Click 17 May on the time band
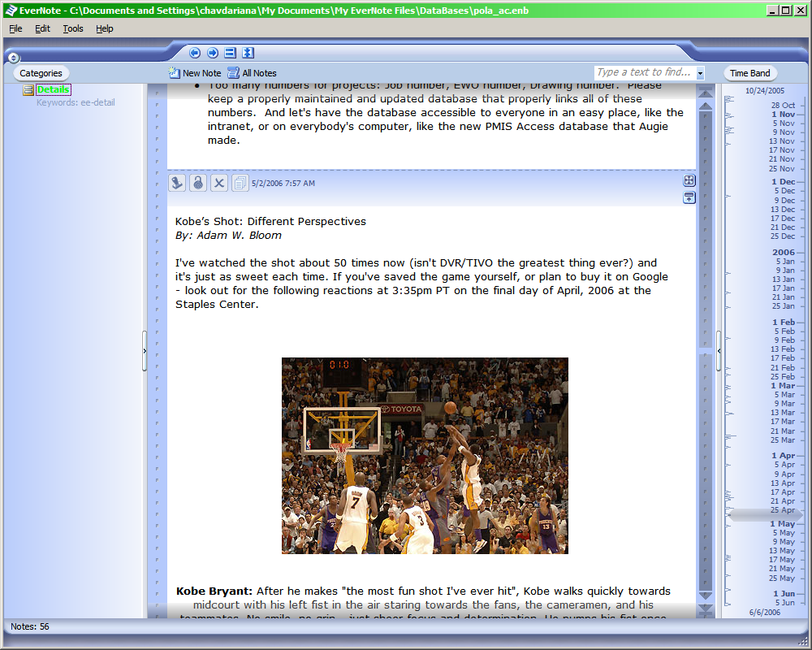The image size is (812, 650). tap(781, 560)
